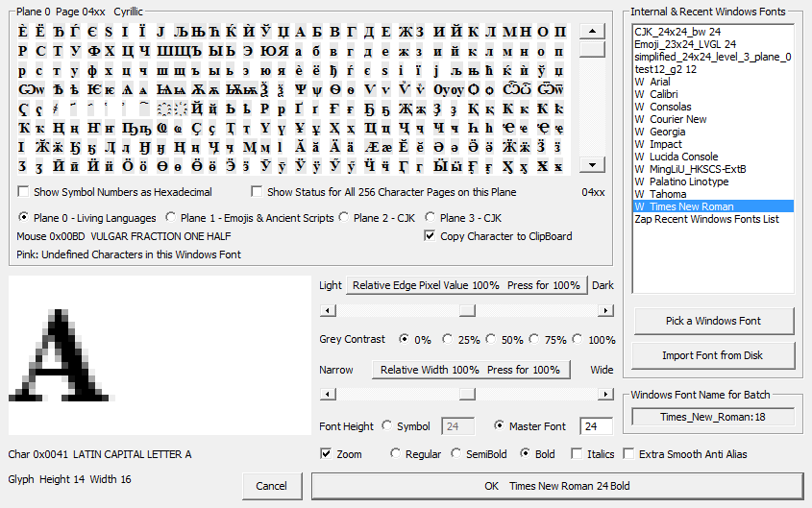Screen dimensions: 812x508
Task: Select Tahoma in the fonts list
Action: point(714,194)
